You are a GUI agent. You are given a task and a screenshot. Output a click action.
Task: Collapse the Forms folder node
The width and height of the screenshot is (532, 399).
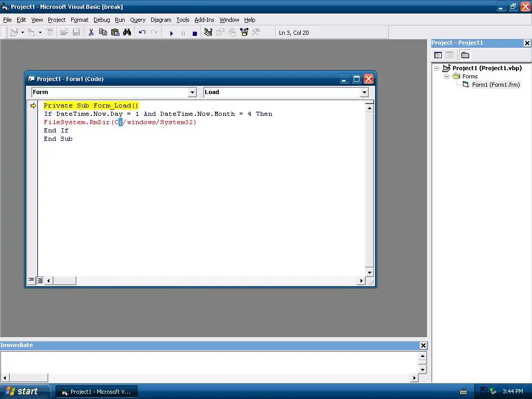point(446,77)
